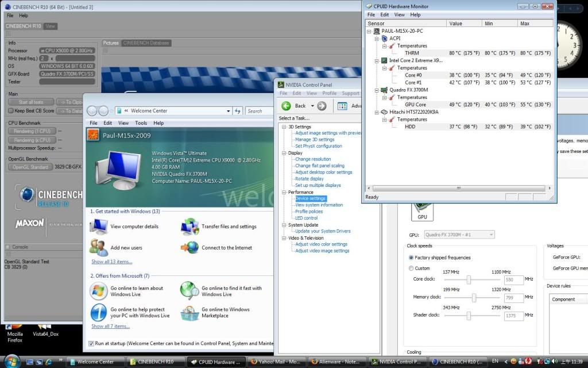588x368 pixels.
Task: Collapse the 3D Settings tree node
Action: (x=284, y=126)
